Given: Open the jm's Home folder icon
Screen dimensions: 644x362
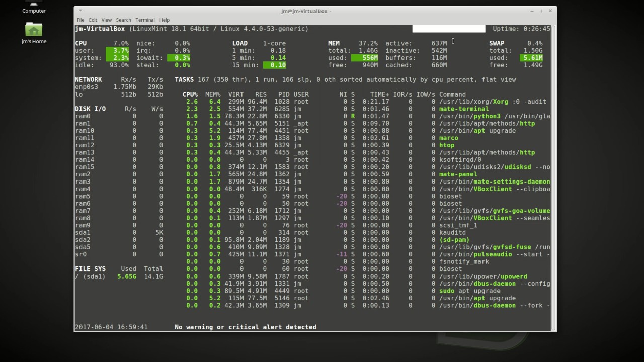Looking at the screenshot, I should point(34,33).
